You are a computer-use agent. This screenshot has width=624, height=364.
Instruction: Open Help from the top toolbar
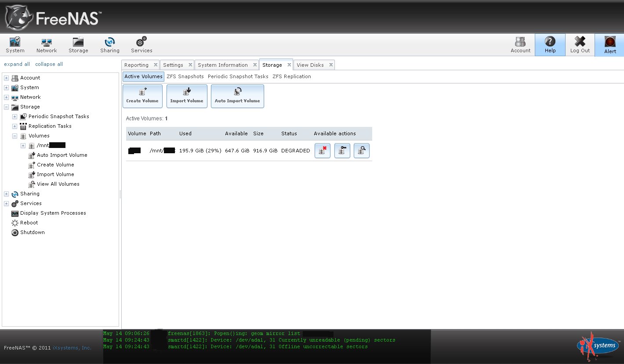[550, 45]
